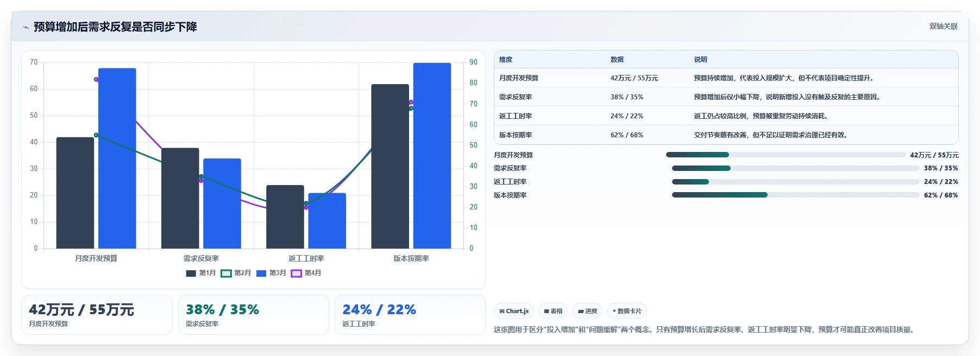The width and height of the screenshot is (980, 356).
Task: Toggle the 第1月 legend swatch
Action: [x=191, y=273]
